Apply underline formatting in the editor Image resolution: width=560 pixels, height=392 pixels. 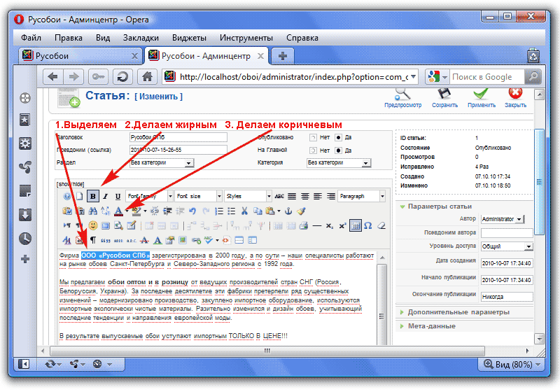(x=117, y=197)
